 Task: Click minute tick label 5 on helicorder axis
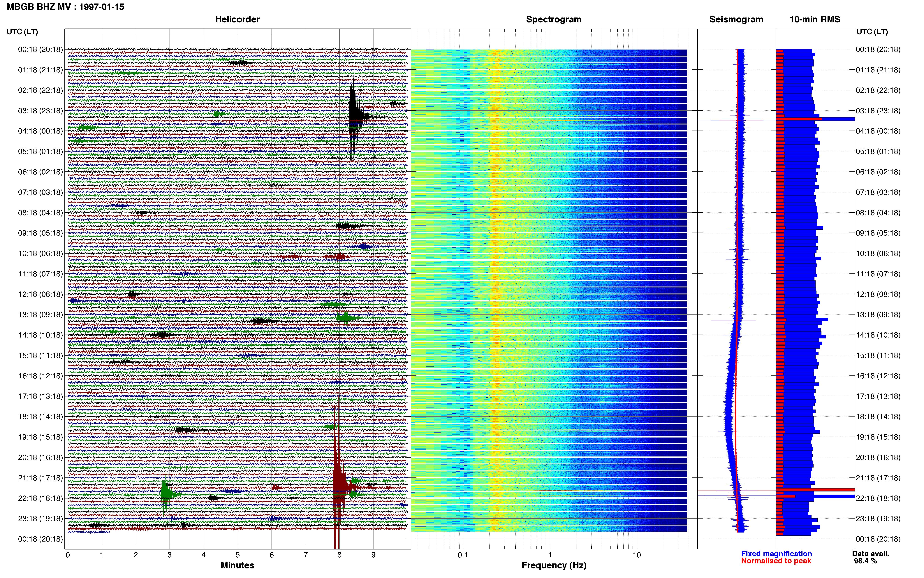238,555
